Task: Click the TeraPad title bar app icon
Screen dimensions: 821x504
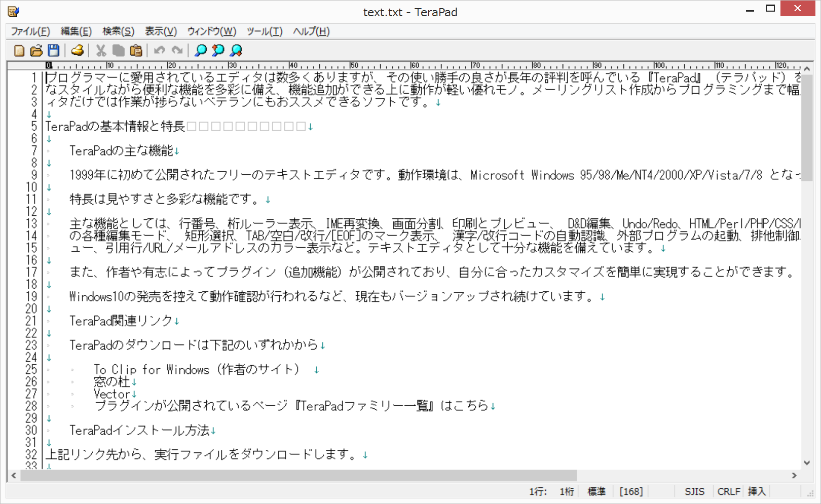Action: 14,11
